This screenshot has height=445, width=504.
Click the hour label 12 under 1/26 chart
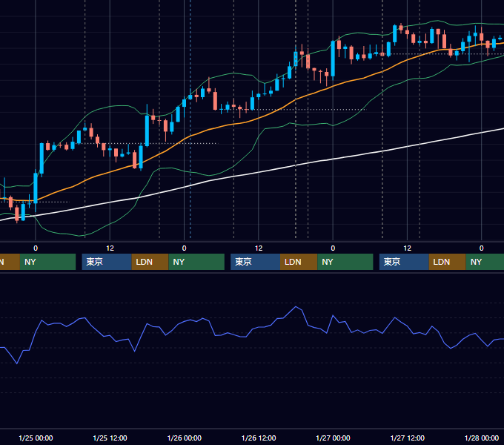[x=259, y=248]
